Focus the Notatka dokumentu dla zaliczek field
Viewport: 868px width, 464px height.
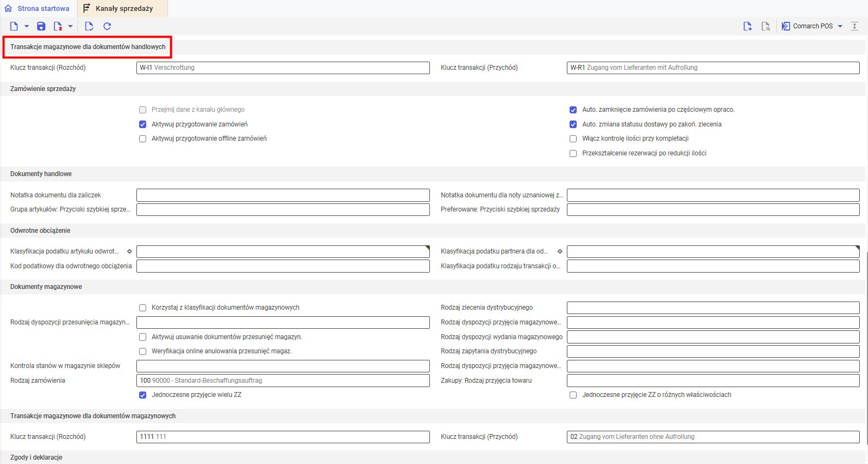pyautogui.click(x=283, y=195)
